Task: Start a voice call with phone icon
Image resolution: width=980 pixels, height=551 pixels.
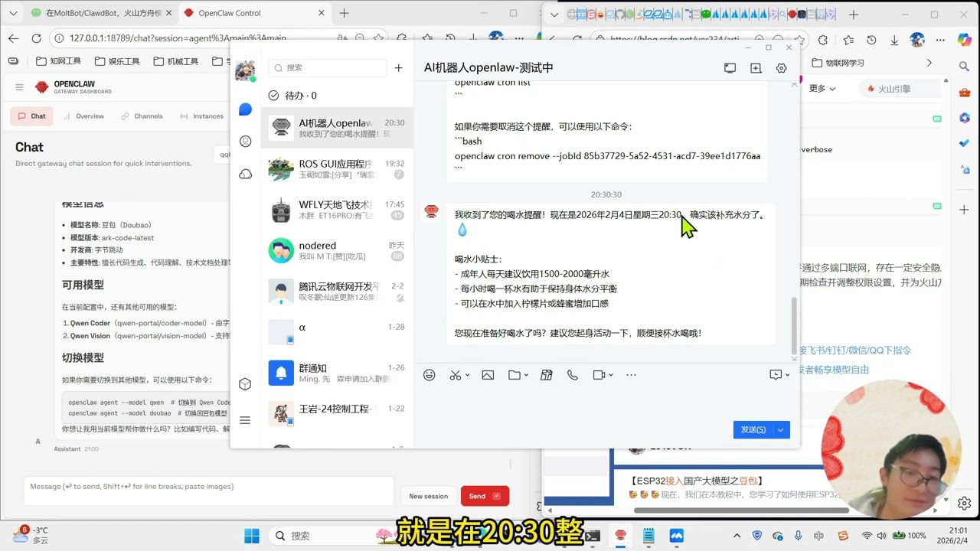Action: (x=573, y=375)
